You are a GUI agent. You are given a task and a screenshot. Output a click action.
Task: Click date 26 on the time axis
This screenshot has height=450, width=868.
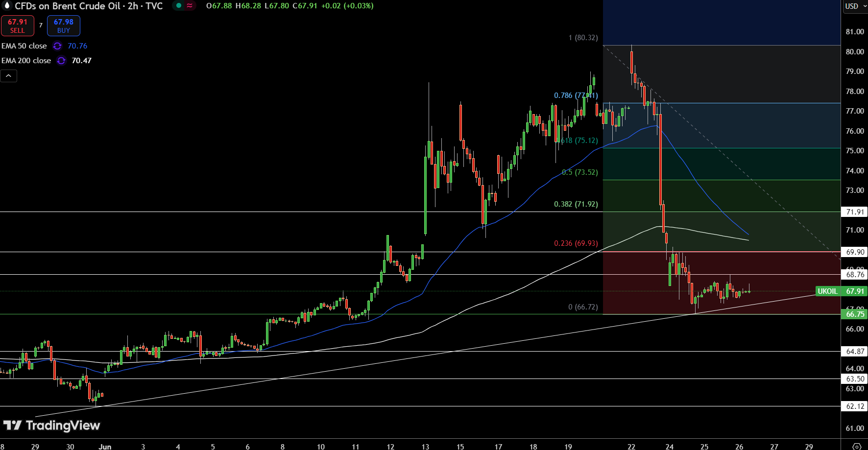(739, 447)
